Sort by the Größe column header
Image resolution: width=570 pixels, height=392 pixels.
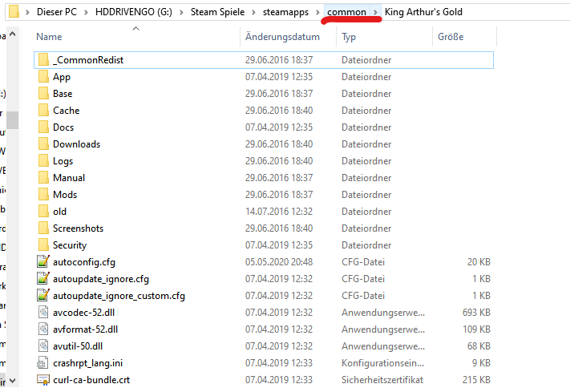point(450,37)
